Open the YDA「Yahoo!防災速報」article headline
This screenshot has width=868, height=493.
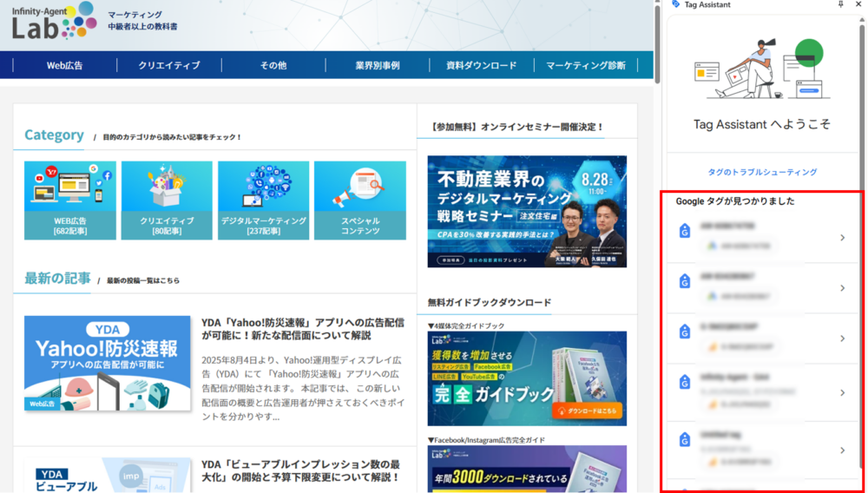[303, 329]
